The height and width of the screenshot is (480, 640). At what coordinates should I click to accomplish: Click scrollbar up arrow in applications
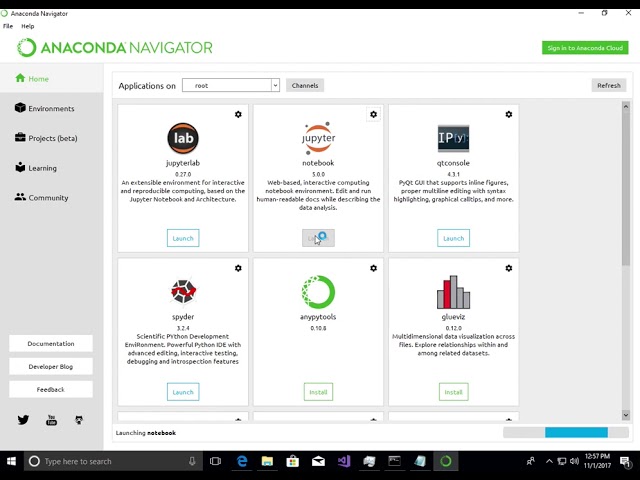pyautogui.click(x=626, y=107)
